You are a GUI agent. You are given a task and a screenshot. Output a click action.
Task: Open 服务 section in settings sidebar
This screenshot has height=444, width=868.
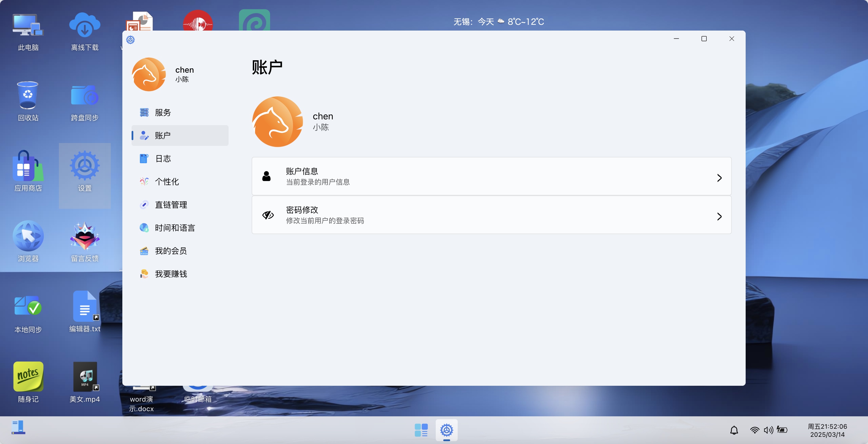162,112
